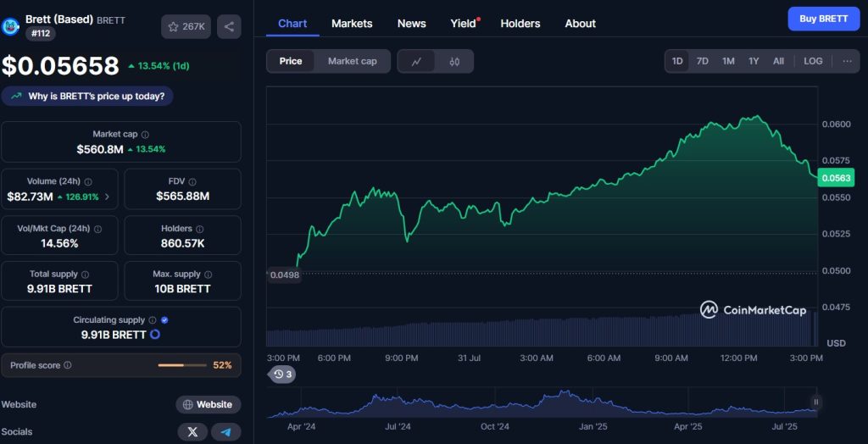Click the USD currency label on chart

pos(836,343)
